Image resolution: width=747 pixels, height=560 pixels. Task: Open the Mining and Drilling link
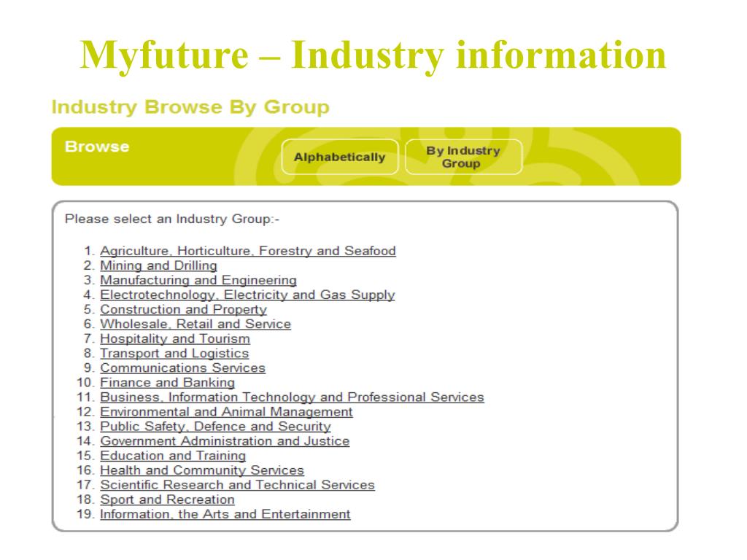click(158, 265)
